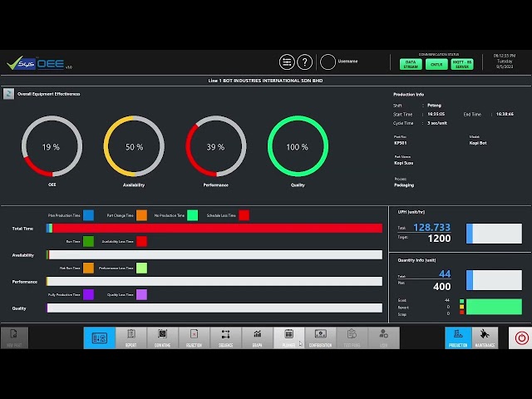Select the highlighted dashboard tab in bottom bar
Screen dimensions: 532x399
point(100,338)
